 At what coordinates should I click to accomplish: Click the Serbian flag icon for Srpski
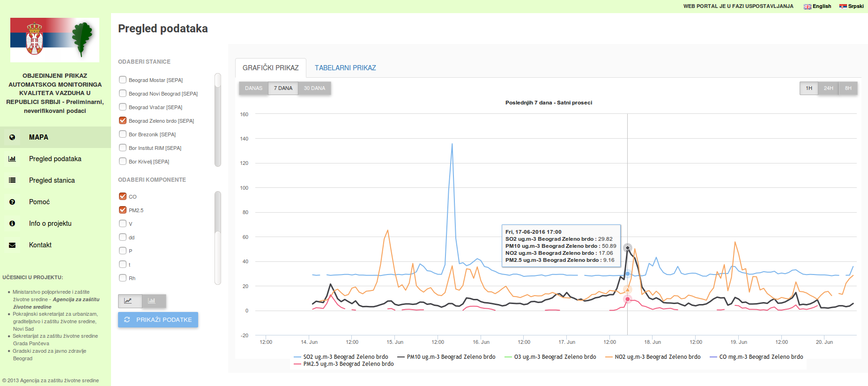pos(843,7)
